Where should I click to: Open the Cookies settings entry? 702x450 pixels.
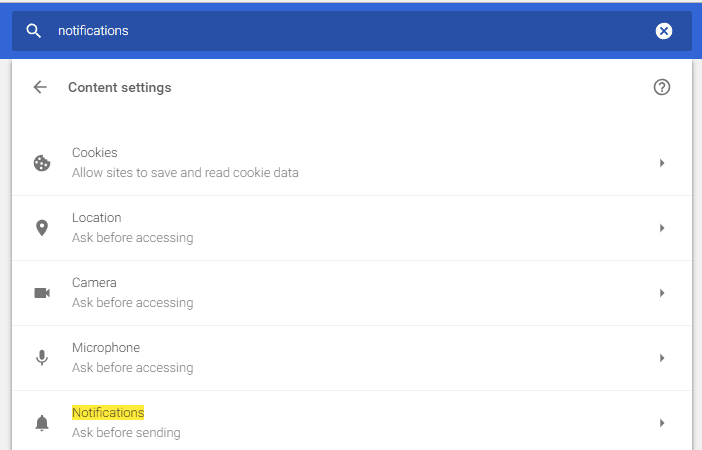point(95,153)
